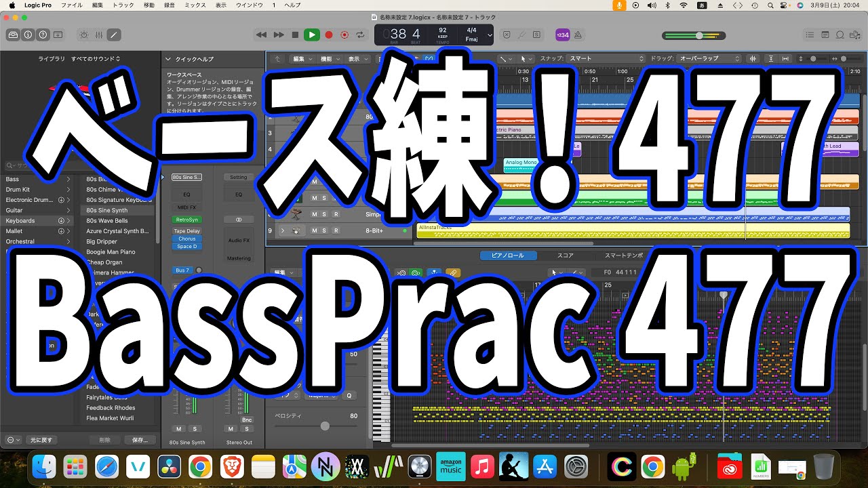Open the Mixer from the control bar
This screenshot has height=488, width=868.
(x=98, y=35)
